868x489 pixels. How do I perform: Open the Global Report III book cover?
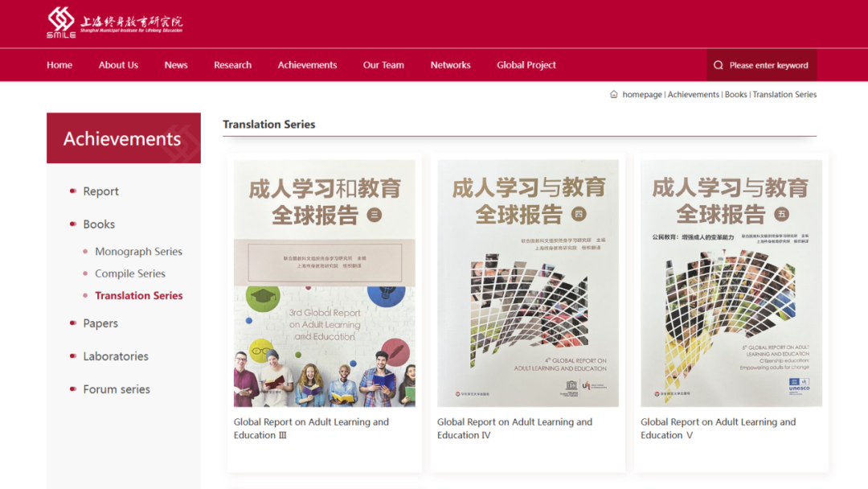(x=324, y=283)
